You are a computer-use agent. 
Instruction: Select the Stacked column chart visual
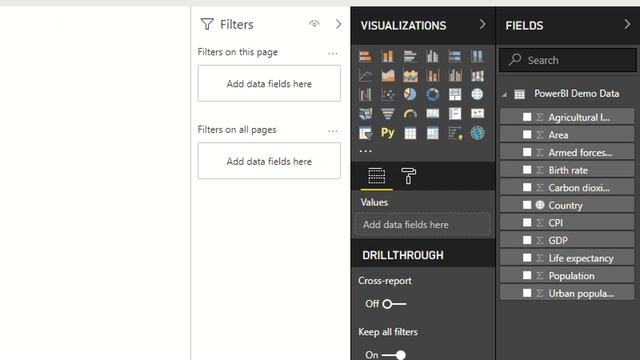pyautogui.click(x=388, y=56)
